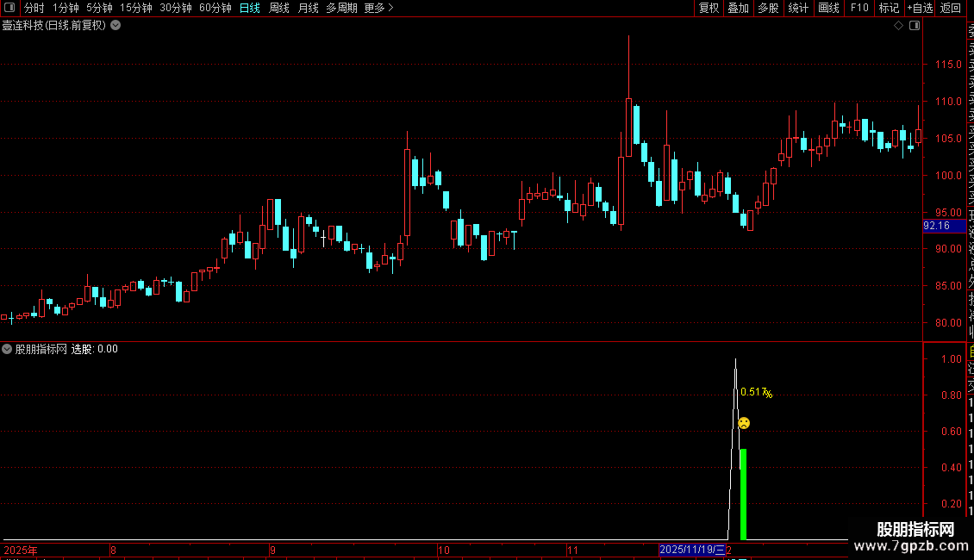974x560 pixels.
Task: Switch to 月线 monthly chart
Action: 308,8
